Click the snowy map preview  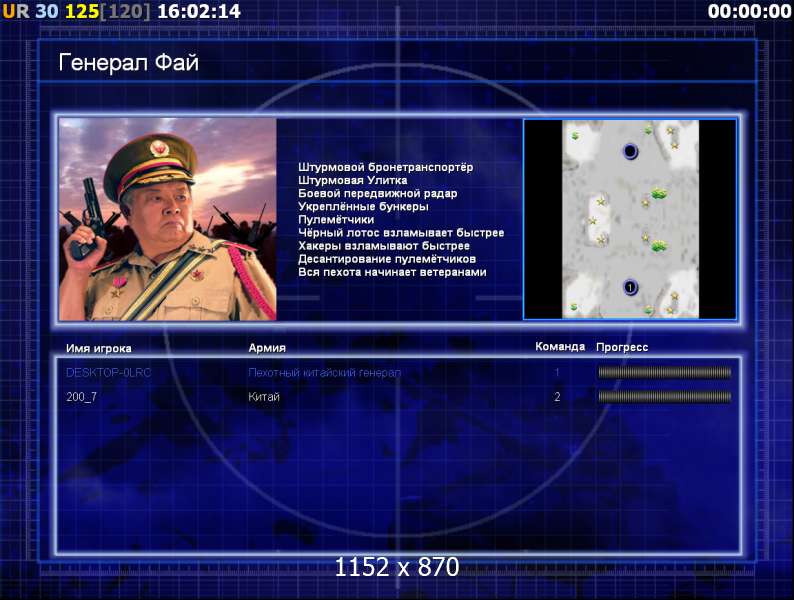point(630,219)
